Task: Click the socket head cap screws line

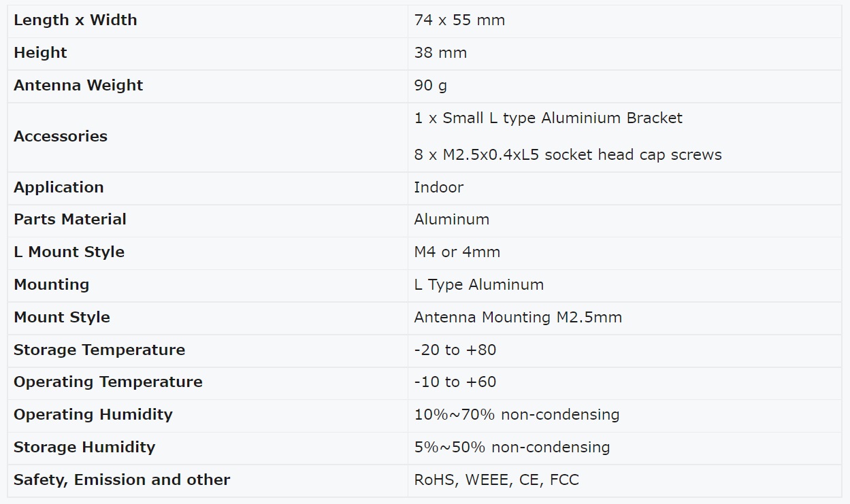Action: pyautogui.click(x=568, y=155)
